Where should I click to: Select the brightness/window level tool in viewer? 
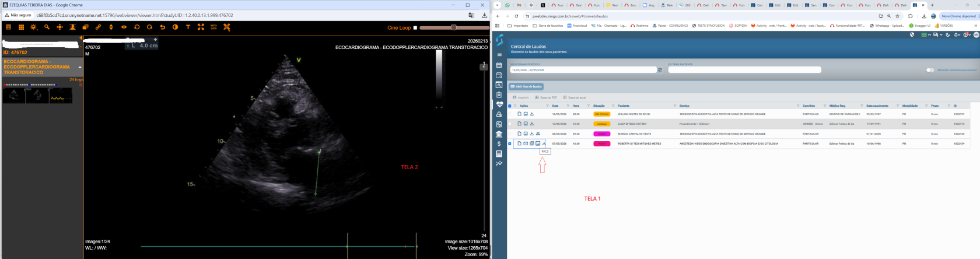(x=34, y=27)
